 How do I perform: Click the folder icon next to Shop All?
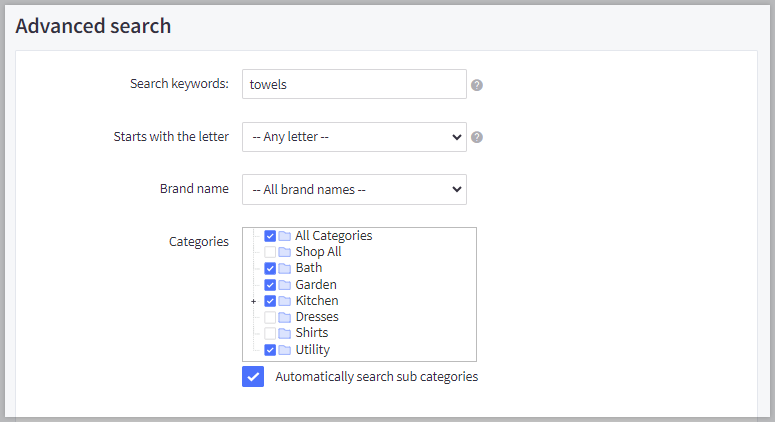pos(284,252)
